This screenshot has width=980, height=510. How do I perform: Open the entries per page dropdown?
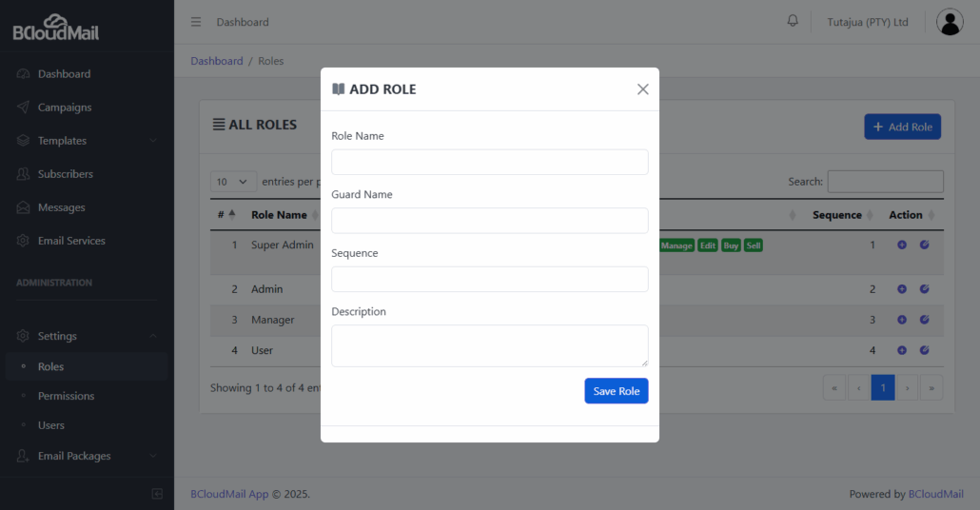[233, 182]
